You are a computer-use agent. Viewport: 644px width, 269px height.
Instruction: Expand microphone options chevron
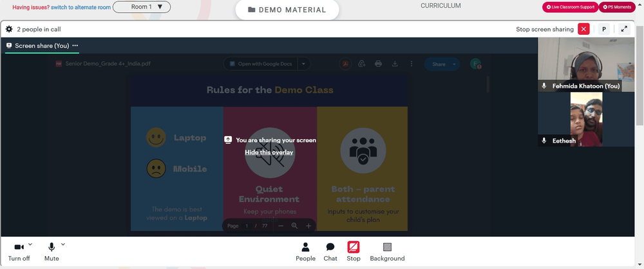[63, 244]
